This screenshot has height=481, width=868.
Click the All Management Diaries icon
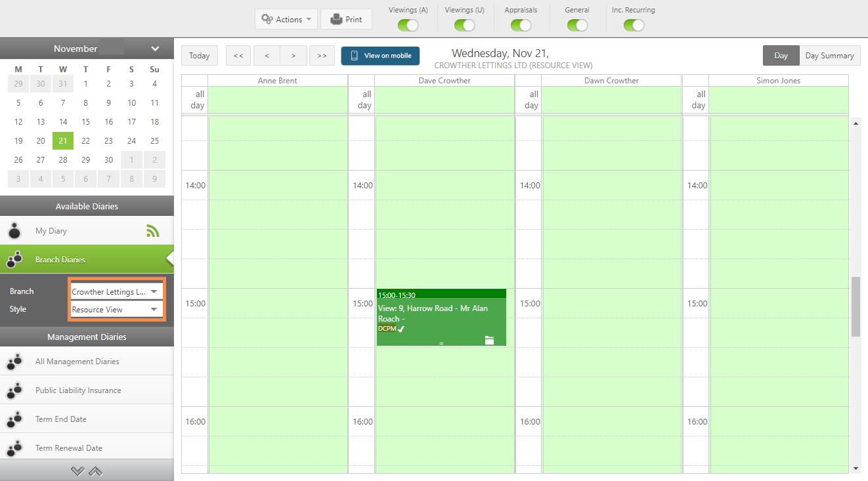pyautogui.click(x=14, y=362)
